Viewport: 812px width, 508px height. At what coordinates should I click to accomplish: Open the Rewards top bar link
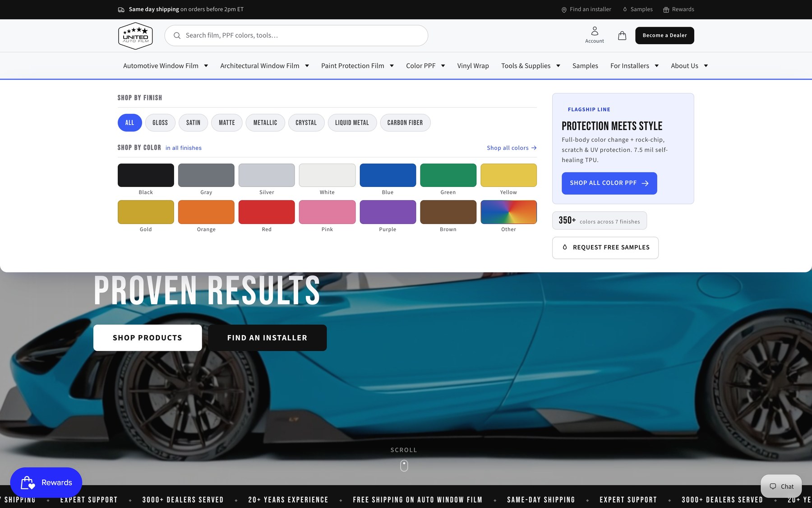pos(678,9)
